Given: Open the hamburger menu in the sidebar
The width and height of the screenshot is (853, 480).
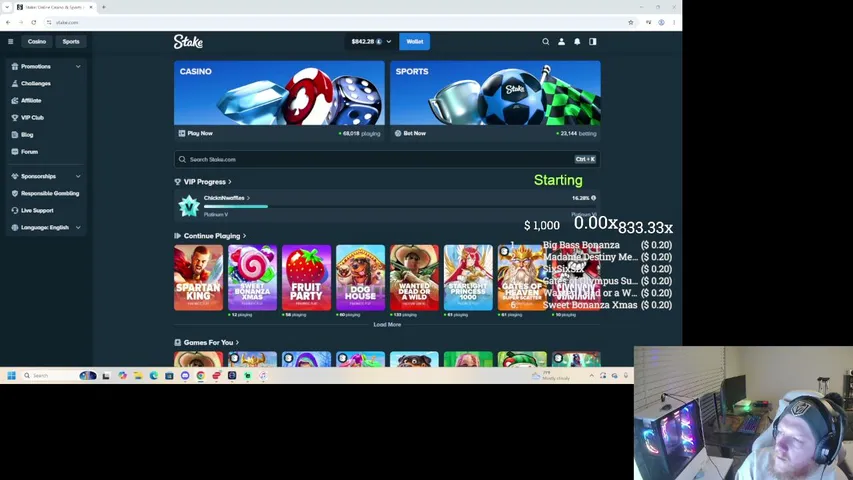Looking at the screenshot, I should pyautogui.click(x=10, y=41).
